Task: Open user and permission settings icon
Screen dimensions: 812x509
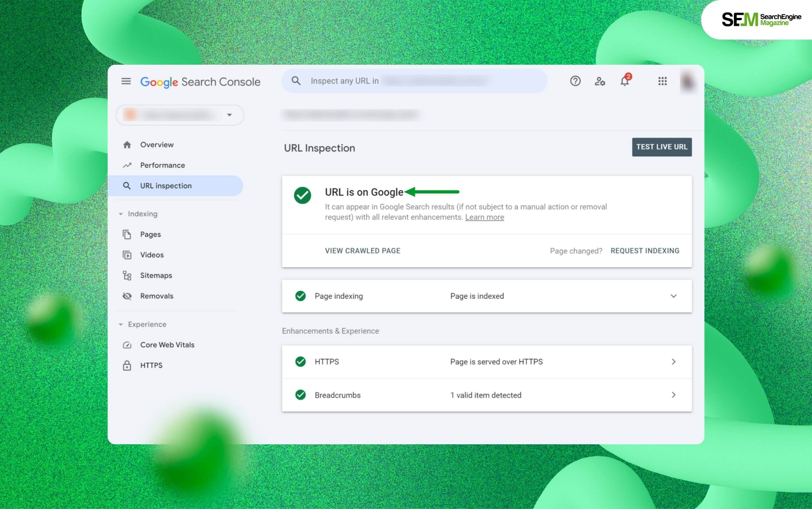Action: (599, 81)
